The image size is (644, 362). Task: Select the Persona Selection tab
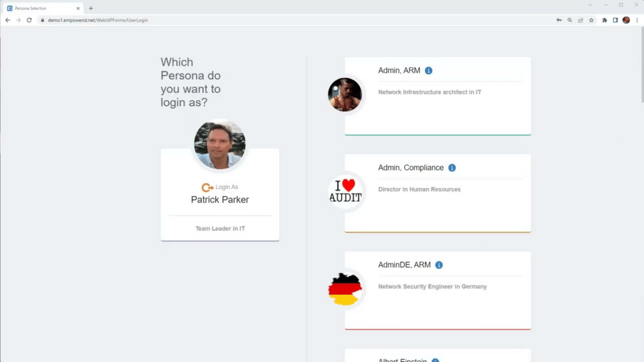[41, 8]
